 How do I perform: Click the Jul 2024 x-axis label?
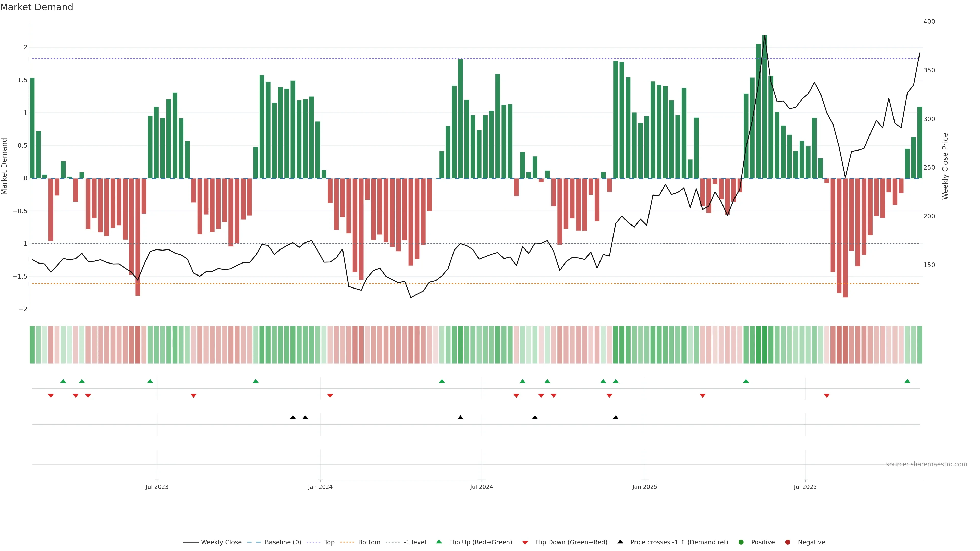(481, 487)
